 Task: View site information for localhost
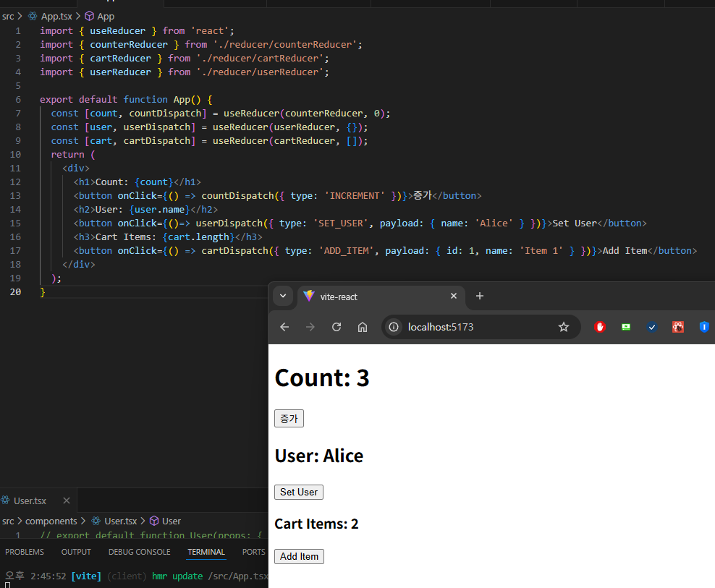tap(394, 327)
